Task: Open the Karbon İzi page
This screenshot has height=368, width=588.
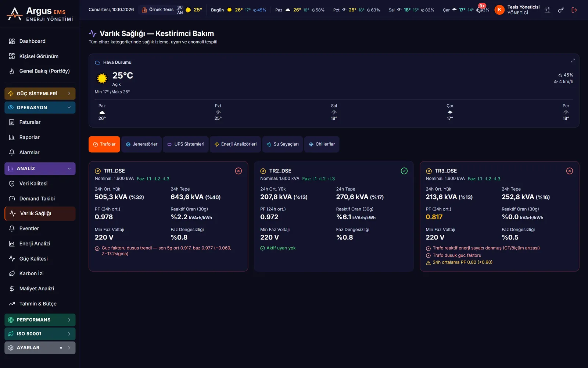Action: tap(40, 273)
